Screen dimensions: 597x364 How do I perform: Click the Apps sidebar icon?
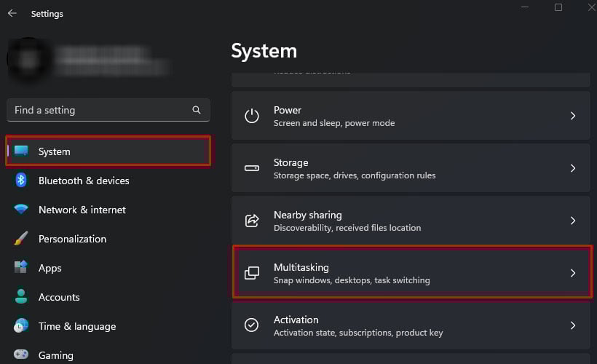(21, 268)
